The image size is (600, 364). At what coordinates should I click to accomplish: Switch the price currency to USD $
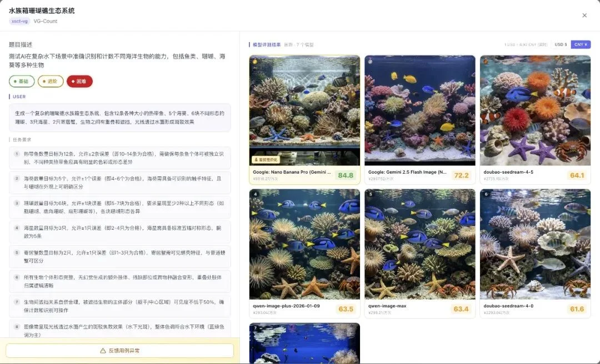point(561,44)
